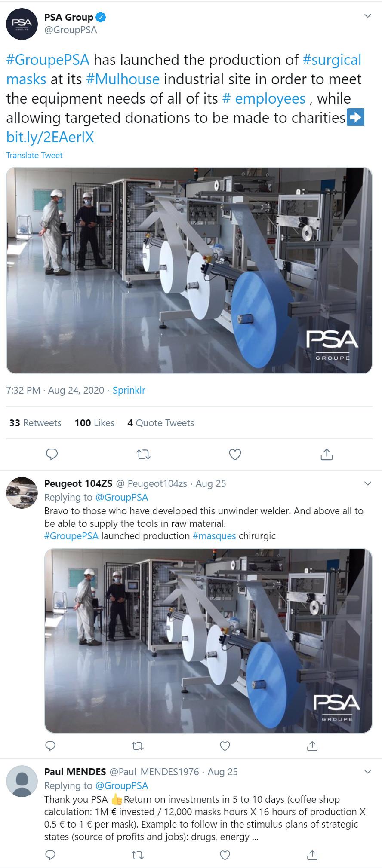Like Paul MENDES's reply
Viewport: 382px width, 868px height.
click(x=225, y=855)
